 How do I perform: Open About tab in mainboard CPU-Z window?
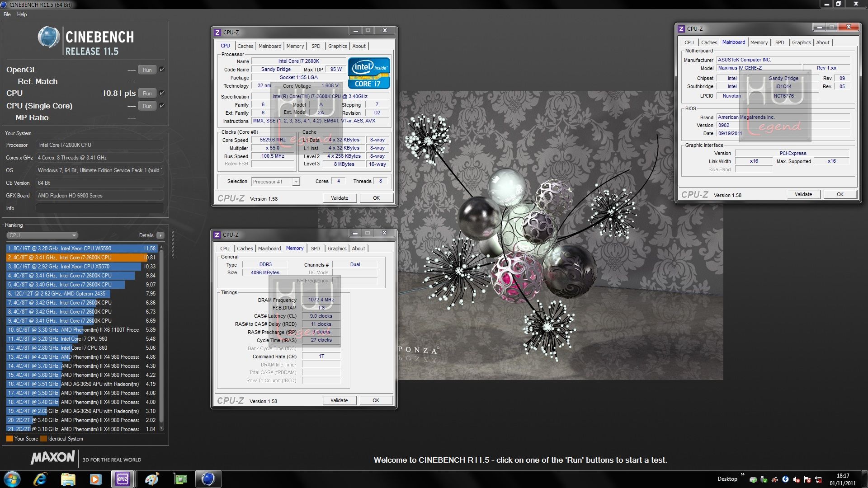pyautogui.click(x=823, y=42)
